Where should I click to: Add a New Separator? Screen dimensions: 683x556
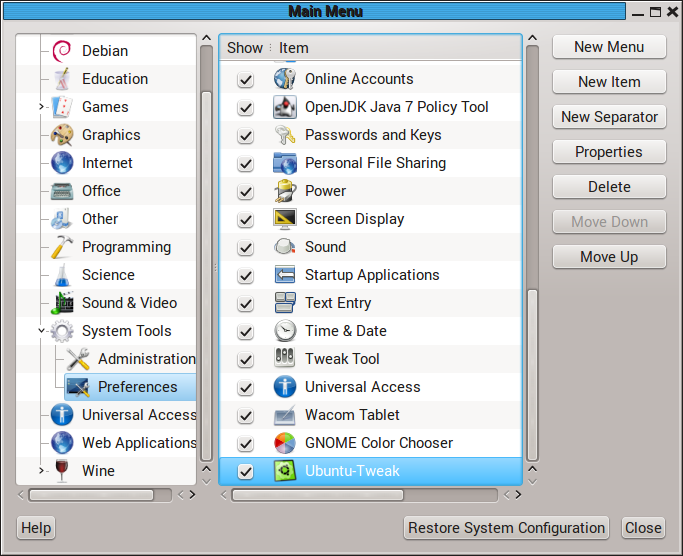(x=609, y=117)
